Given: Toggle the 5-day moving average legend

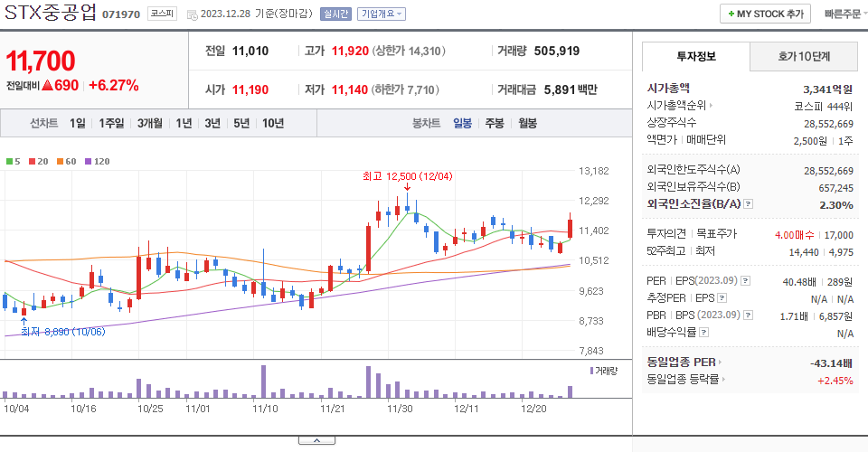Looking at the screenshot, I should [x=13, y=162].
